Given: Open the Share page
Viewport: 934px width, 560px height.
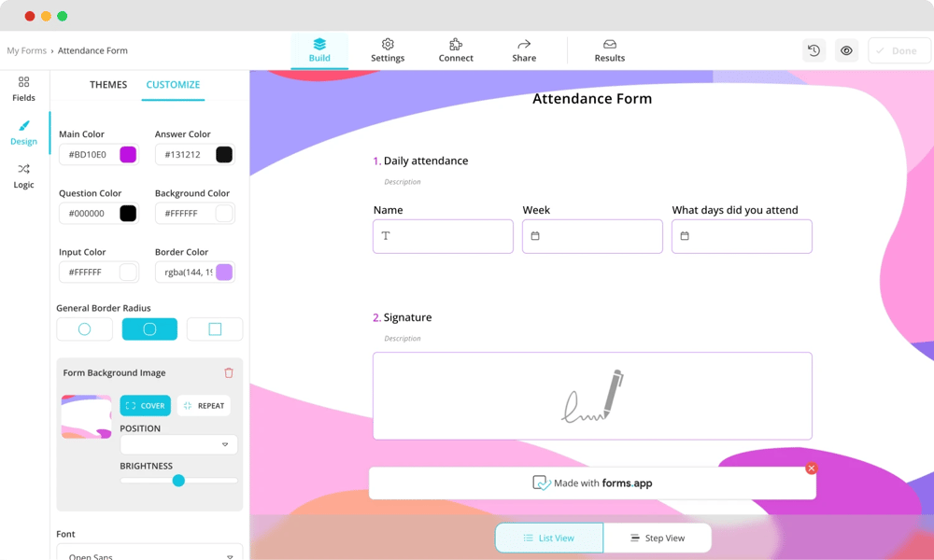Looking at the screenshot, I should [x=524, y=50].
